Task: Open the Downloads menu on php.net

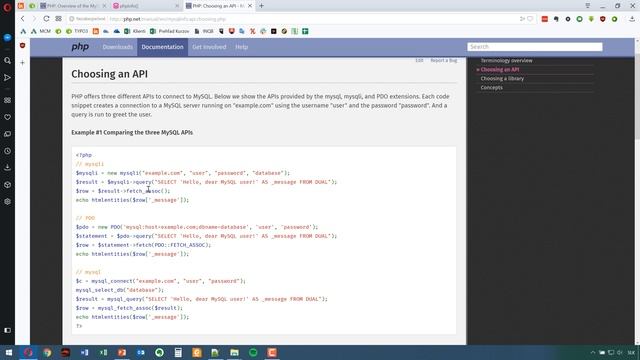Action: (x=118, y=47)
